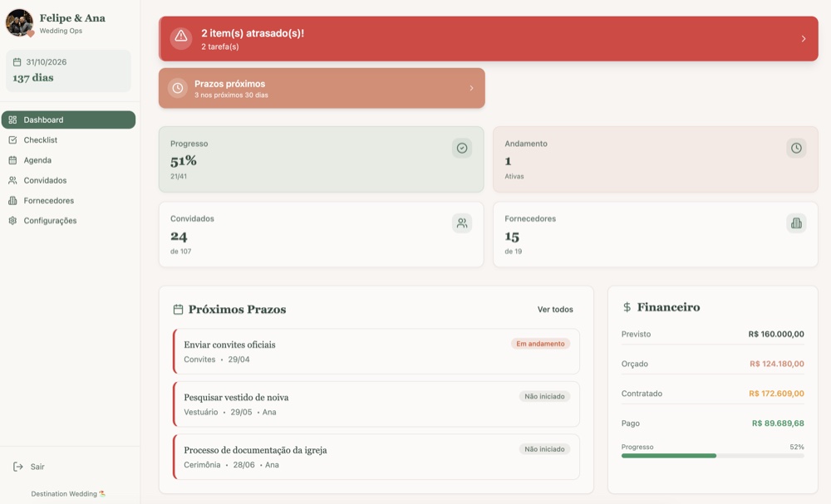Click the Fornecedores building icon in sidebar
The height and width of the screenshot is (504, 831).
click(12, 201)
